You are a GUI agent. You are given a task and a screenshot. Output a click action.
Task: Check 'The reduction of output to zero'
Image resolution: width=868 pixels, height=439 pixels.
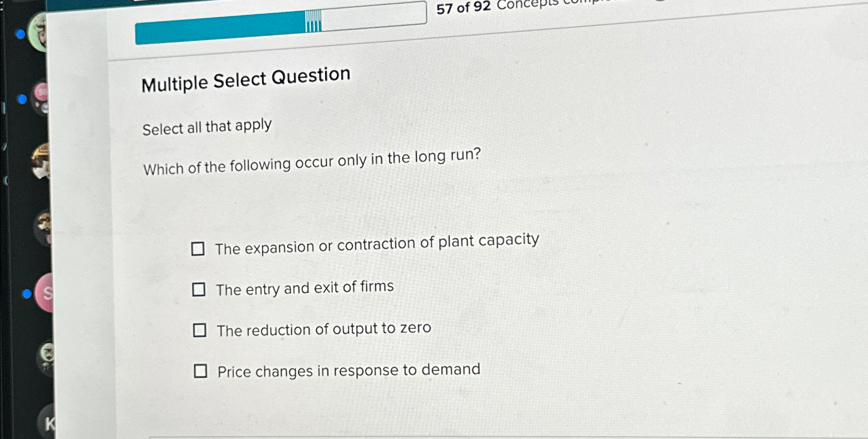click(200, 330)
